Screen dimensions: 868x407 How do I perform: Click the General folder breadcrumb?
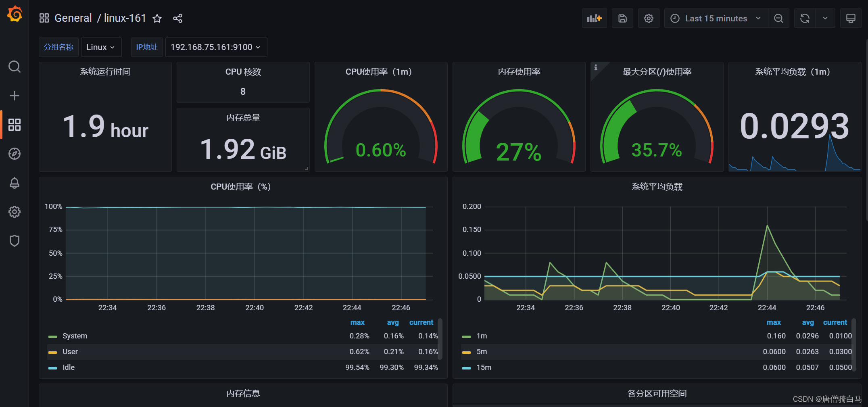click(73, 18)
